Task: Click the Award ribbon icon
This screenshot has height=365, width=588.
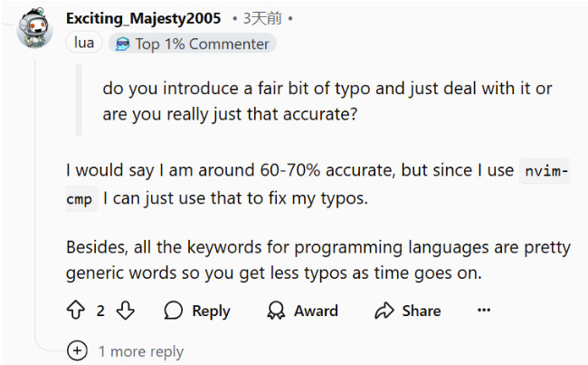Action: pyautogui.click(x=276, y=310)
